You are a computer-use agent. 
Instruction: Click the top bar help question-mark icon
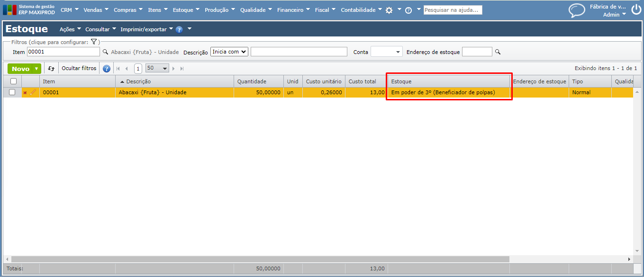(x=408, y=10)
